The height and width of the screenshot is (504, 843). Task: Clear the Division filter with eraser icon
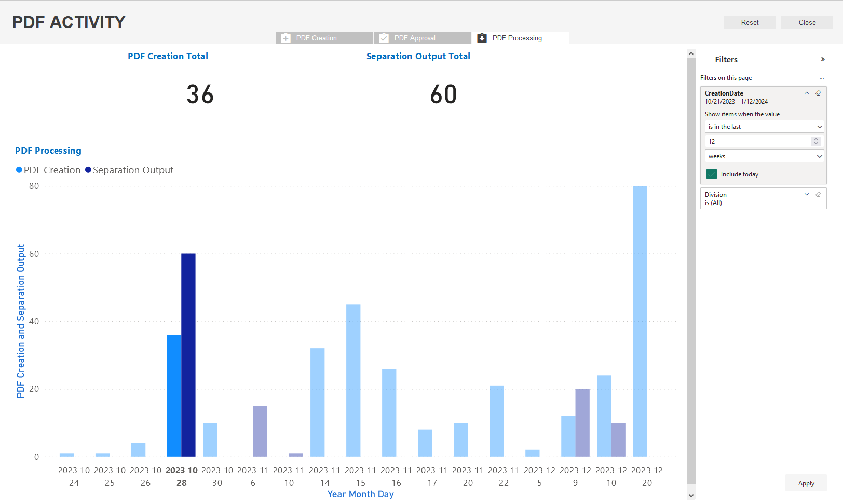pos(818,195)
